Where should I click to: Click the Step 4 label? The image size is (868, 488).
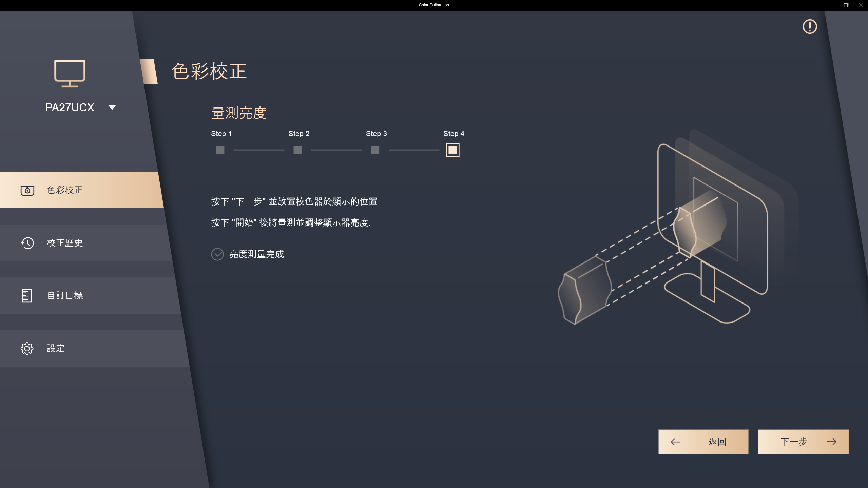pyautogui.click(x=454, y=134)
